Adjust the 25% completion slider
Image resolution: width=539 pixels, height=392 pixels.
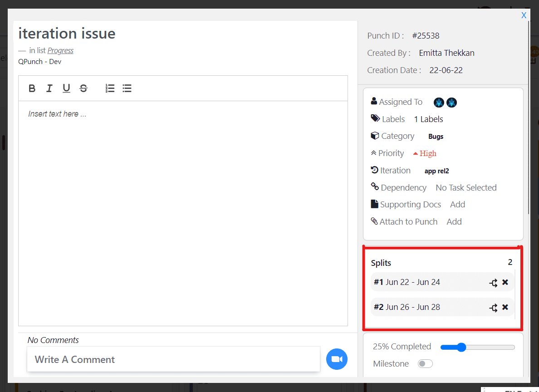pos(461,347)
